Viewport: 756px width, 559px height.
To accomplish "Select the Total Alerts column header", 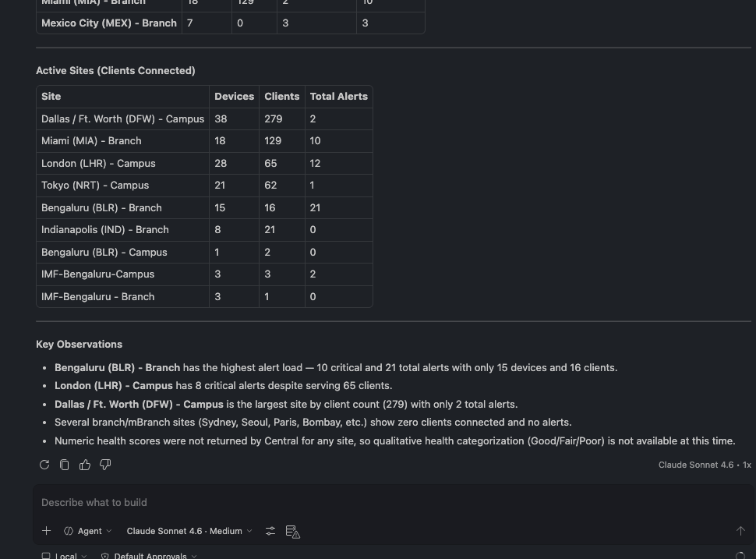I will coord(338,96).
